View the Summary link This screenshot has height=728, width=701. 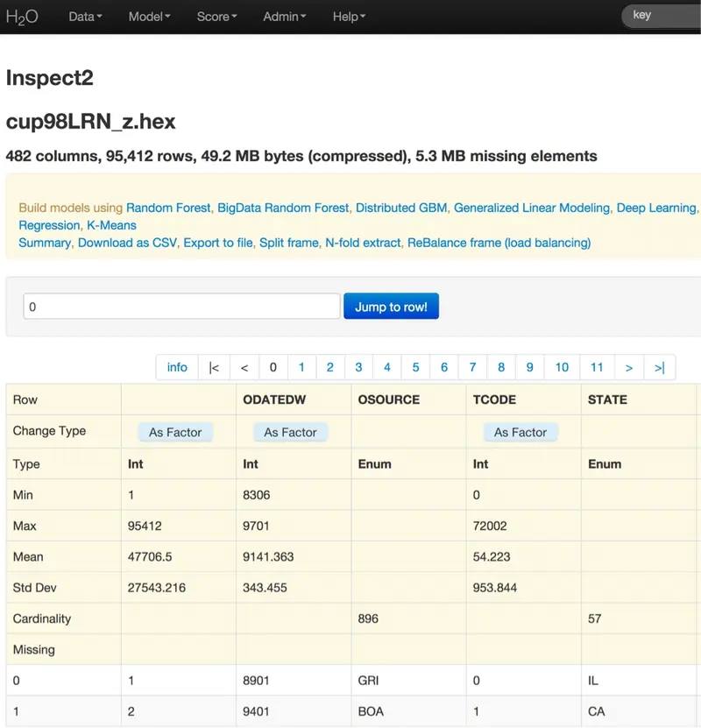click(x=45, y=243)
